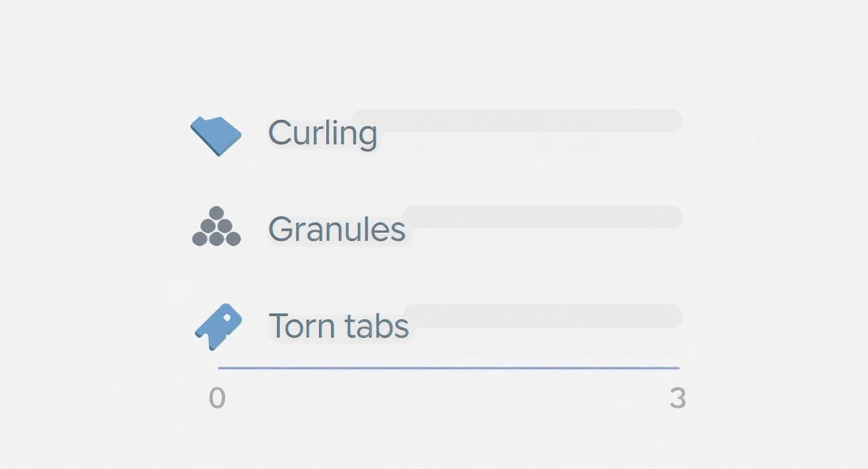Click the axis label "3"
The height and width of the screenshot is (469, 868).
click(x=678, y=399)
